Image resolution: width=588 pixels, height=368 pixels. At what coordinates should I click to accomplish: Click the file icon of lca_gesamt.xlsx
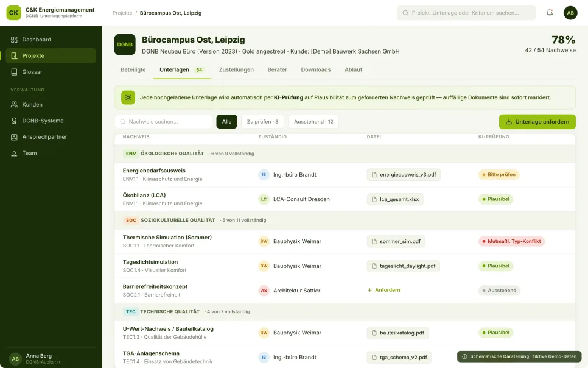coord(374,199)
